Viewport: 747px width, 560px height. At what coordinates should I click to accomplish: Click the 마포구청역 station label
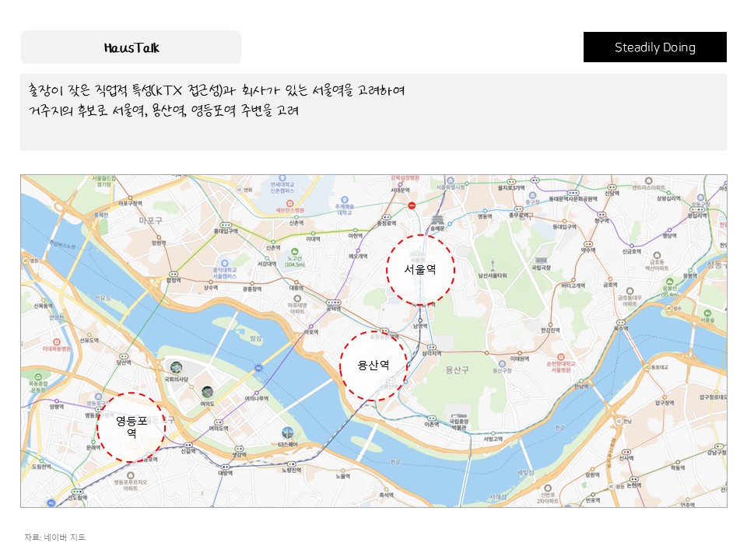[x=130, y=203]
